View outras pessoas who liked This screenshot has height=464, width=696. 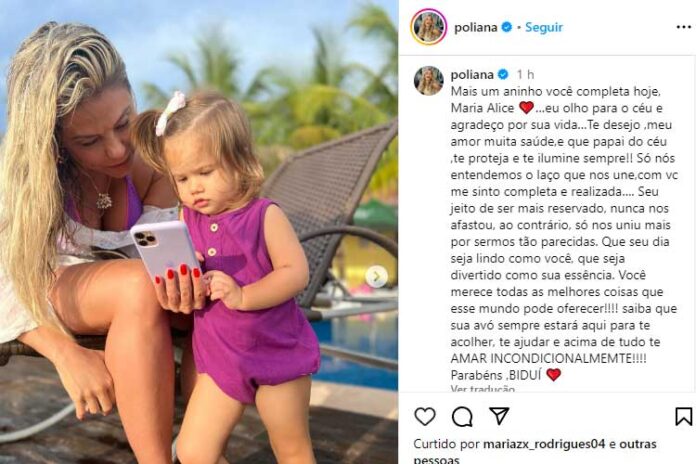535,451
